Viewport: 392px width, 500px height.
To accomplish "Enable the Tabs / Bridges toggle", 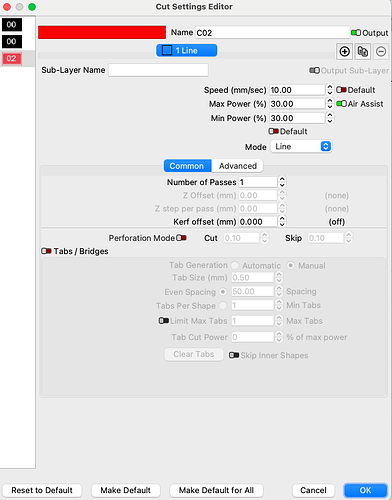I will pos(46,251).
